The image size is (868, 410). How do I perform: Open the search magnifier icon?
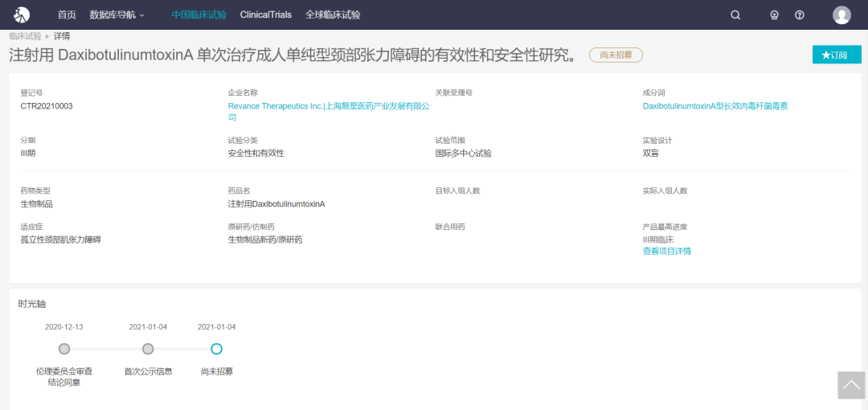click(x=735, y=15)
